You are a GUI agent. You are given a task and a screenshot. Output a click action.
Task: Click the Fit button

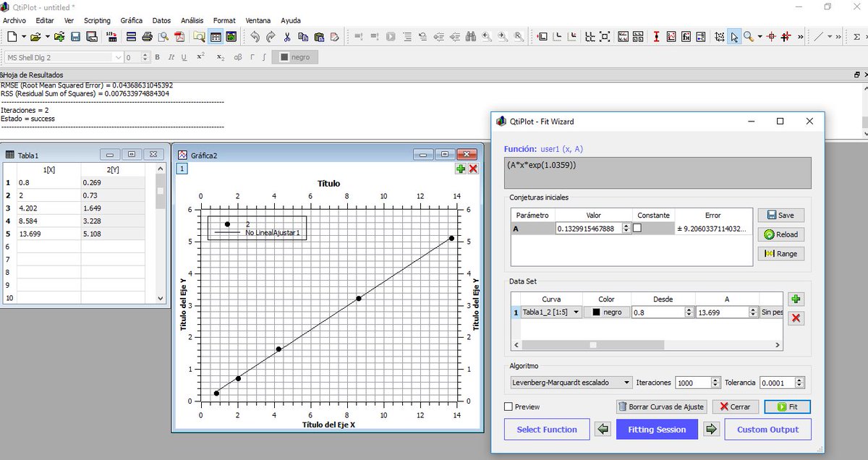coord(787,406)
